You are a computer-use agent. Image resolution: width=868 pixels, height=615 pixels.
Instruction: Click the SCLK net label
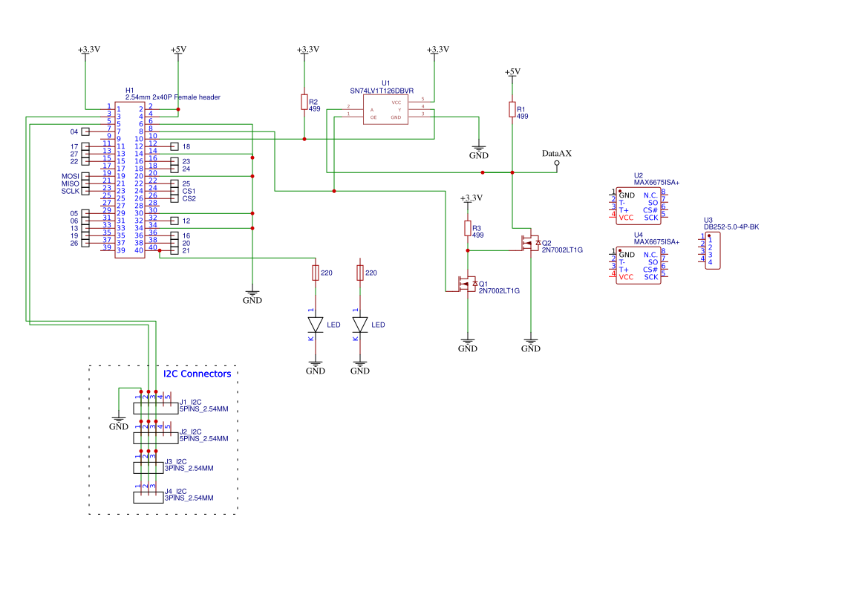point(71,191)
